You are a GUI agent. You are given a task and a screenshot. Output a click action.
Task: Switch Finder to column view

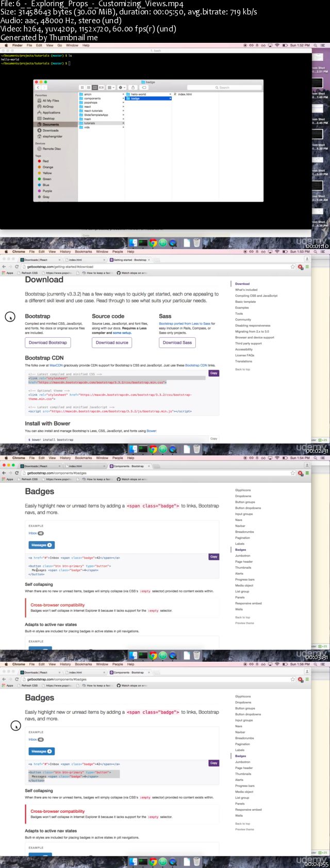(x=94, y=87)
